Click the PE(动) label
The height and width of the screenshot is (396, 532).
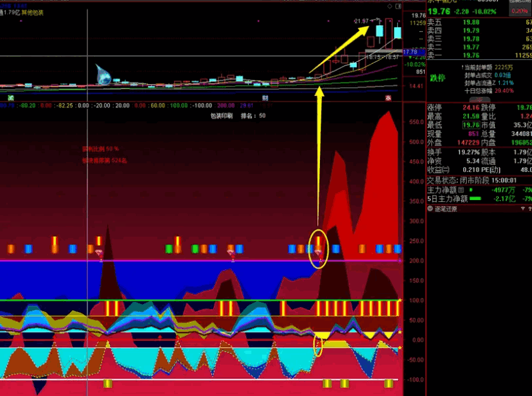[491, 169]
